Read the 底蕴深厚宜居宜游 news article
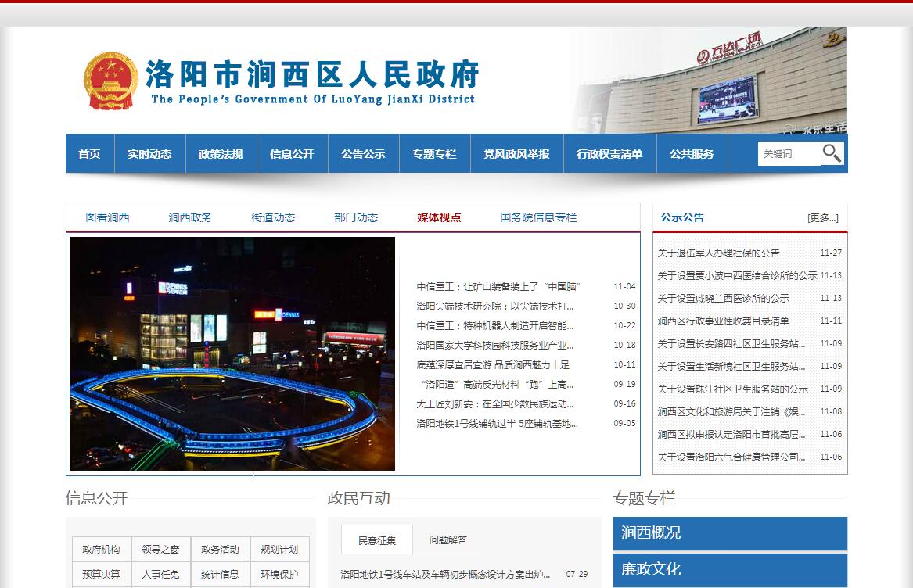Screen dimensions: 913x588 coord(493,364)
